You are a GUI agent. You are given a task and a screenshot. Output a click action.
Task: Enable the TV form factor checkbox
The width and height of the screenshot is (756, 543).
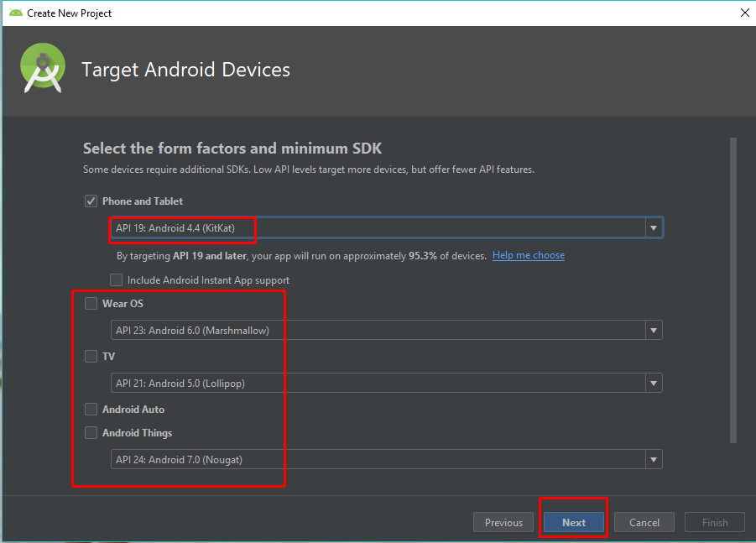pos(91,357)
